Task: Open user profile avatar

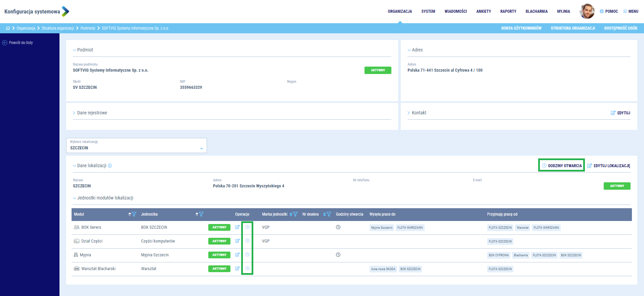Action: (x=587, y=11)
